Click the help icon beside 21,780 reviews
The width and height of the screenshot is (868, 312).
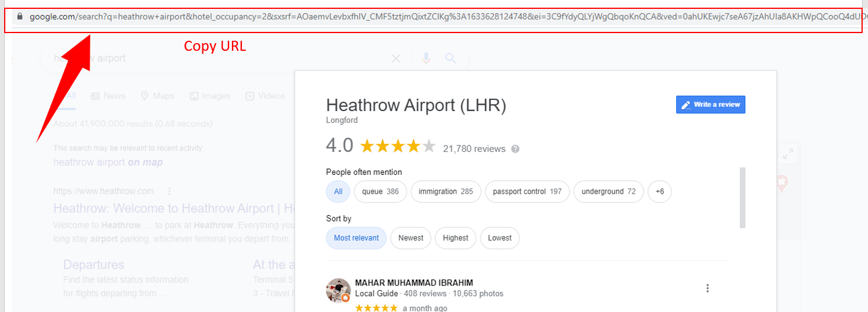click(x=515, y=149)
